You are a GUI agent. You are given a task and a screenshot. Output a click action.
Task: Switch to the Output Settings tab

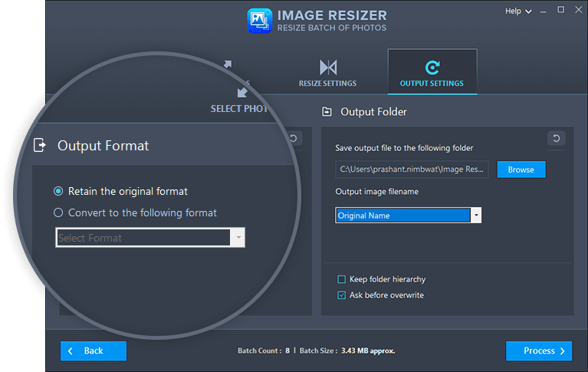click(x=432, y=71)
